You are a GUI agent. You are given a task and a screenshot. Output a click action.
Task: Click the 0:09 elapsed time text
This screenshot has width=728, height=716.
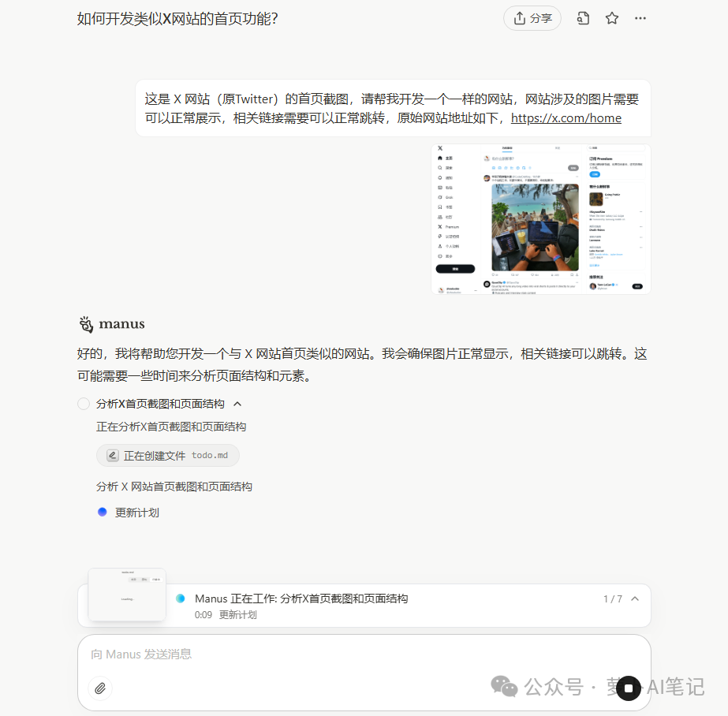pos(203,615)
